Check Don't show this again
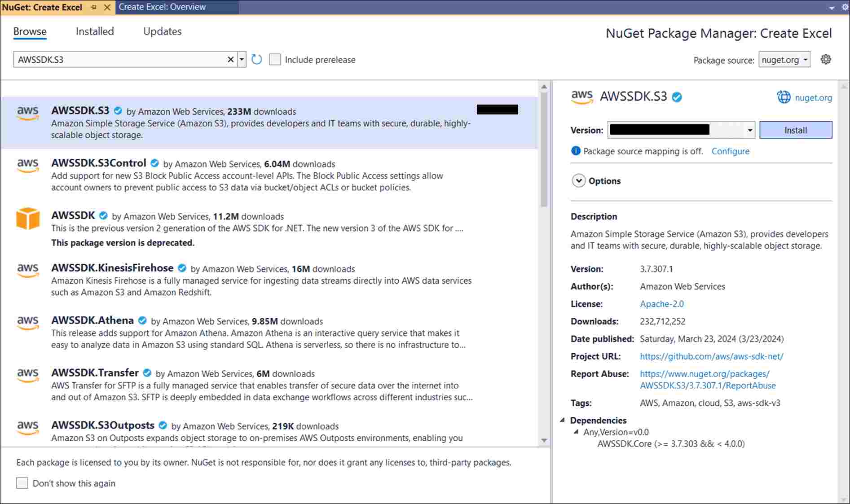The height and width of the screenshot is (504, 850). tap(22, 483)
